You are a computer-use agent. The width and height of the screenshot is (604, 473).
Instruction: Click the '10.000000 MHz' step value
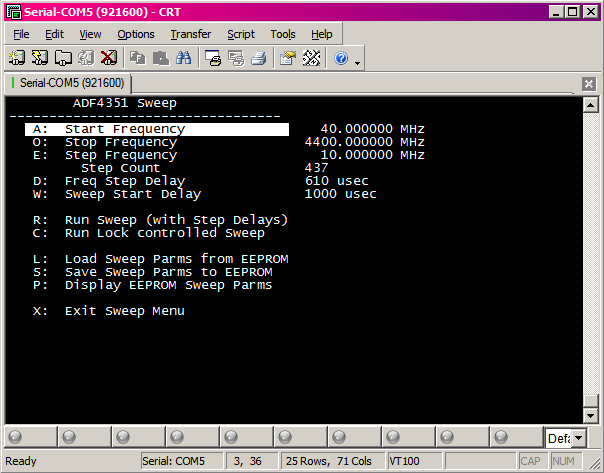(372, 155)
